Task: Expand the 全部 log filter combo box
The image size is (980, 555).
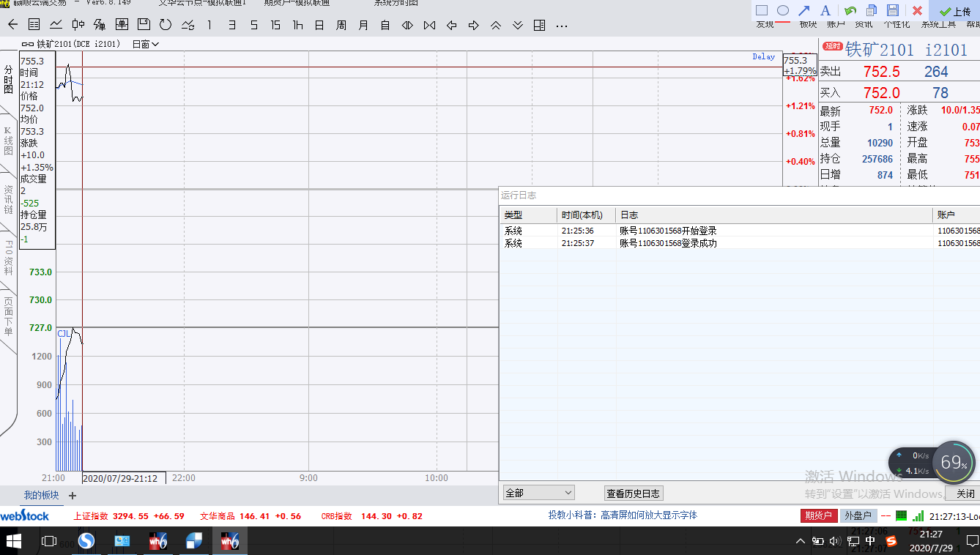Action: pos(538,493)
